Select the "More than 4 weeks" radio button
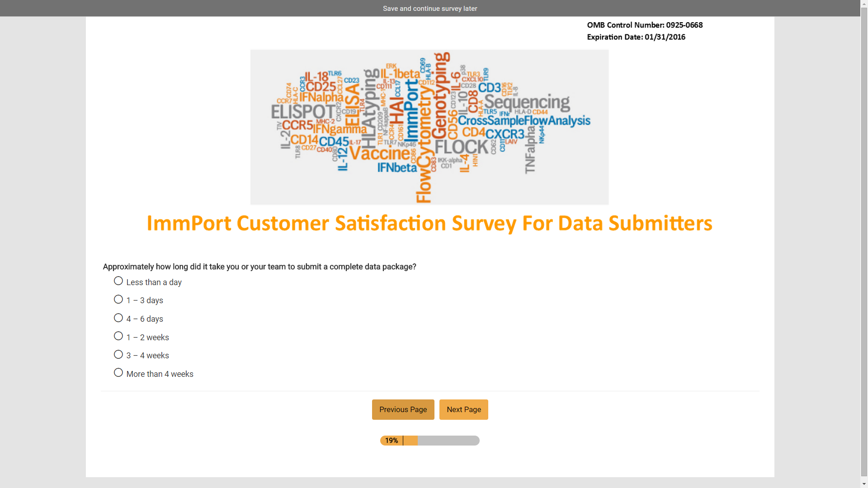Viewport: 868px width, 488px height. pyautogui.click(x=118, y=373)
